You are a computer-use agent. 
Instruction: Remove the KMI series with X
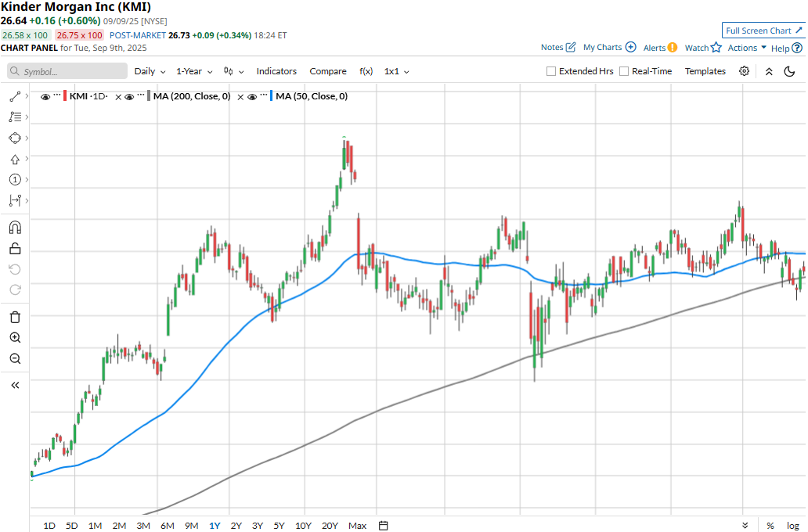click(118, 97)
